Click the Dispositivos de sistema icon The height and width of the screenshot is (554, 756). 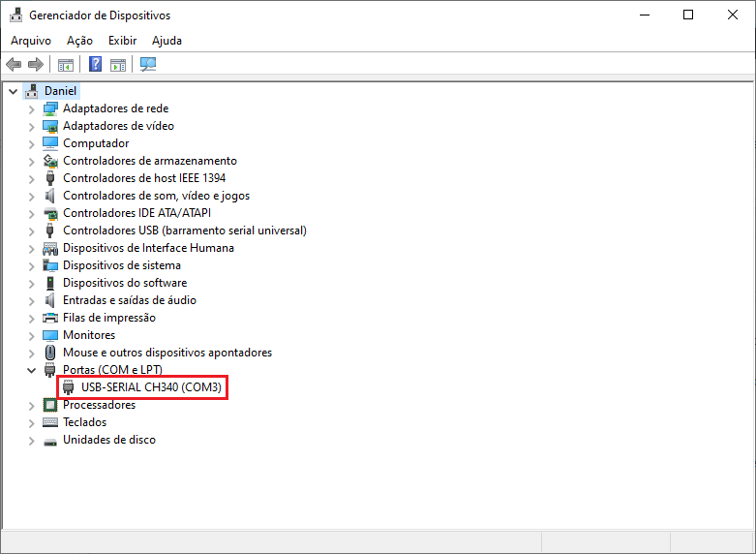pos(50,265)
